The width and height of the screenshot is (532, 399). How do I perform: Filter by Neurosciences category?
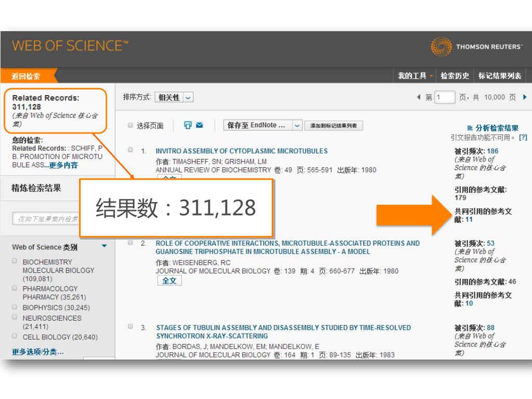15,317
